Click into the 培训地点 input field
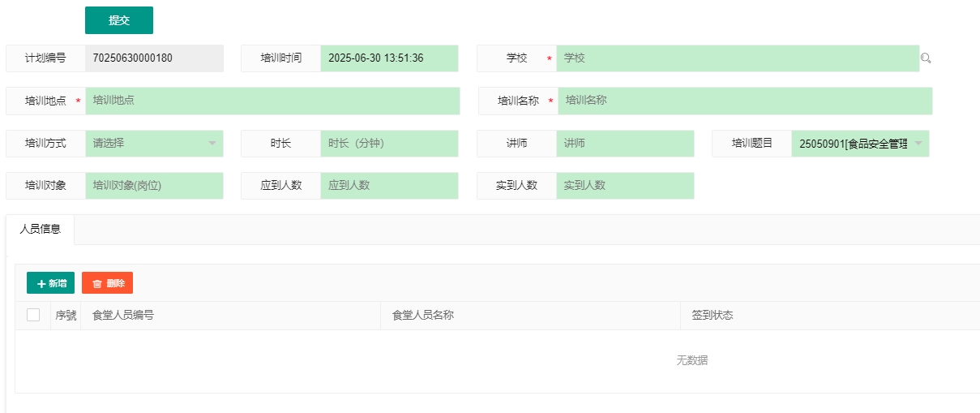 click(x=272, y=101)
